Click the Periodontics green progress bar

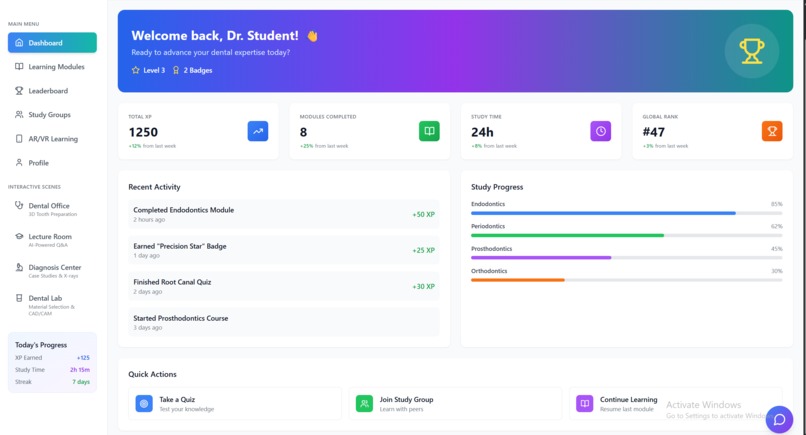[x=567, y=235]
